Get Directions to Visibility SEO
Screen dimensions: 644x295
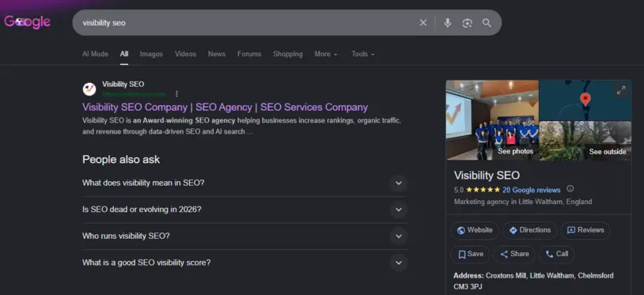pyautogui.click(x=530, y=230)
